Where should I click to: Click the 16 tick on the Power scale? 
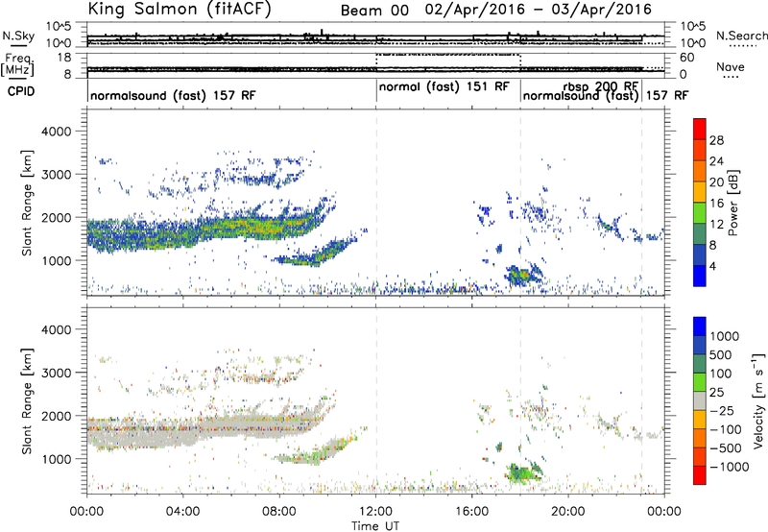point(716,204)
